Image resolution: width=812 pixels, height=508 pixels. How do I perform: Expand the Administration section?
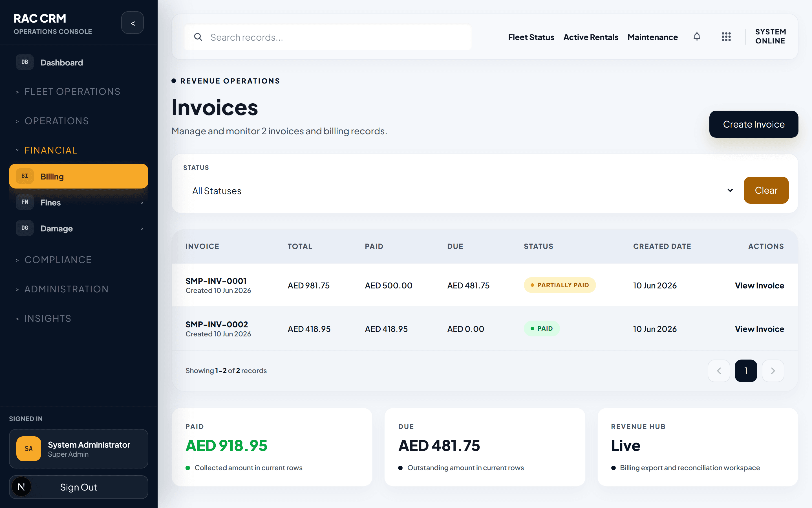(x=62, y=289)
